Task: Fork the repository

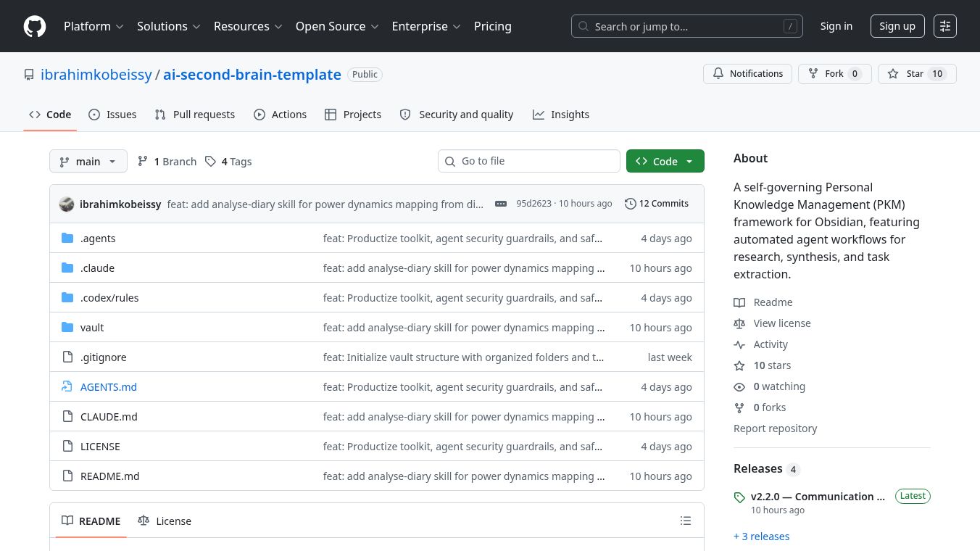Action: pos(834,74)
